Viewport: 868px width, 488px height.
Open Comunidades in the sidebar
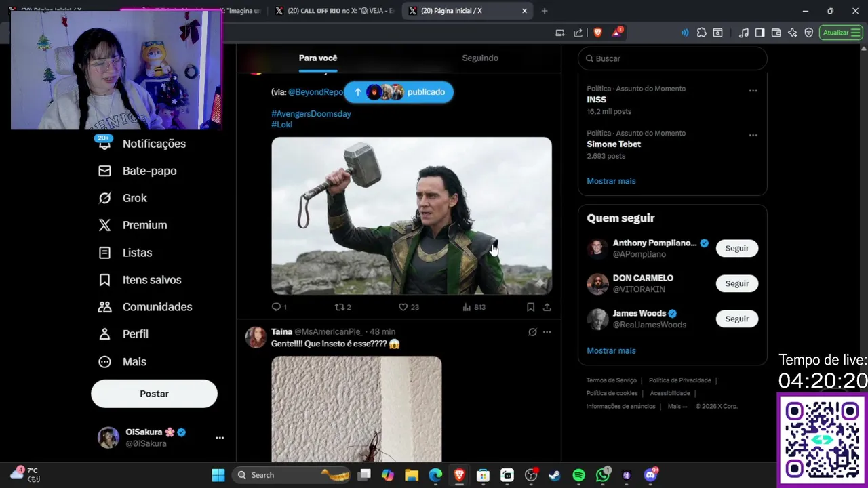[145, 307]
